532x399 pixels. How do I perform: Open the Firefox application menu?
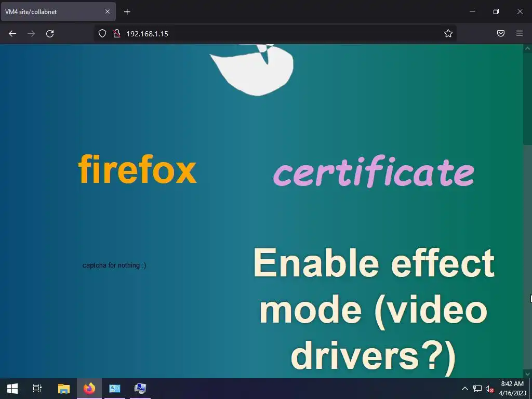tap(520, 33)
